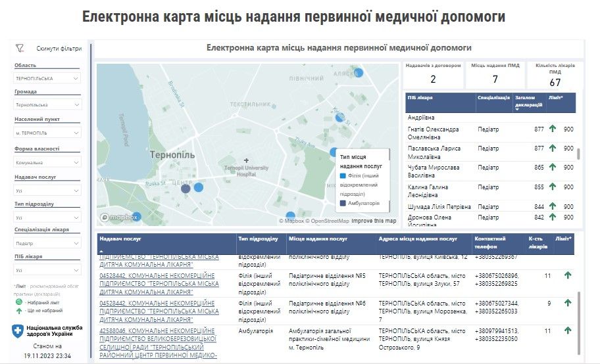This screenshot has height=364, width=600.
Task: Open the OpenStreetMap attribution link
Action: tap(327, 221)
